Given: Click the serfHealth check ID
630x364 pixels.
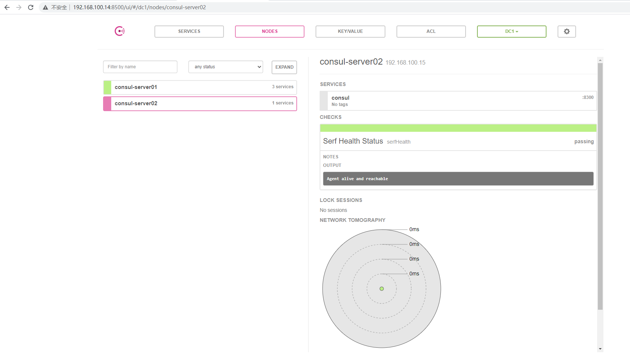Looking at the screenshot, I should (398, 142).
